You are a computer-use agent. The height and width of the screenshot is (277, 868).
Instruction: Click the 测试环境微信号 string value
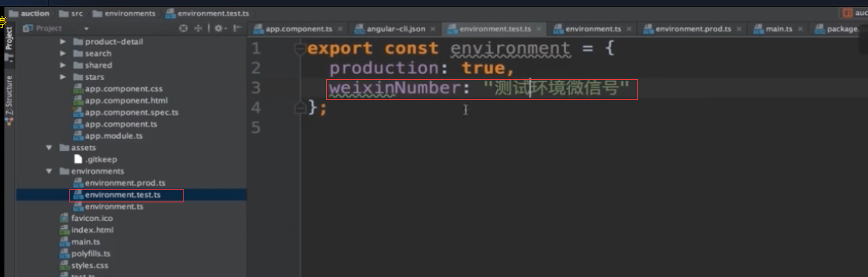pos(556,88)
